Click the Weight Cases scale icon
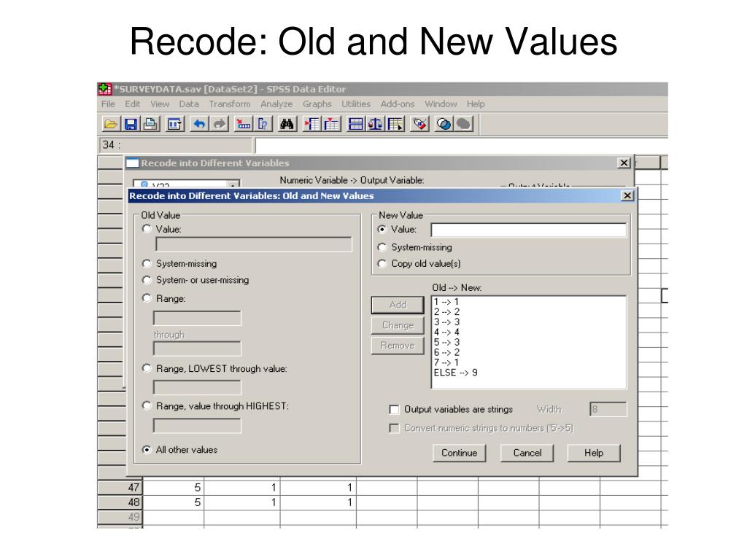The width and height of the screenshot is (747, 560). tap(376, 124)
